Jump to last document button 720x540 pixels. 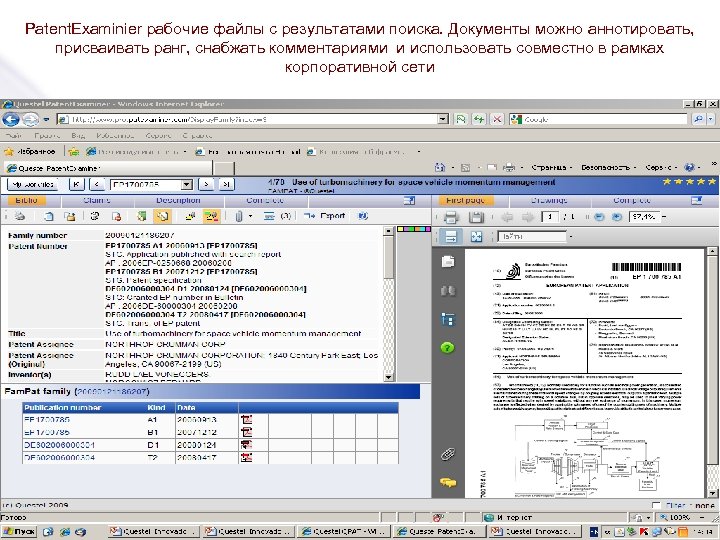226,185
